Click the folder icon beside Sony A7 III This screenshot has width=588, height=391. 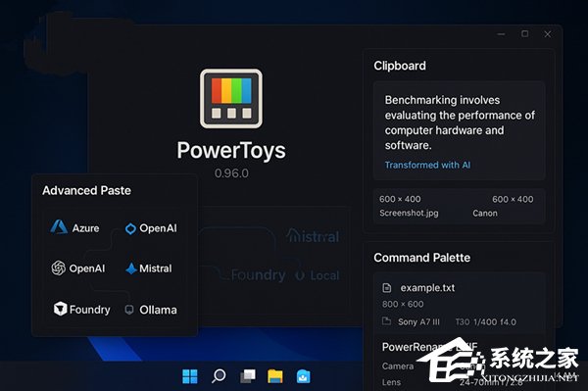coord(386,321)
